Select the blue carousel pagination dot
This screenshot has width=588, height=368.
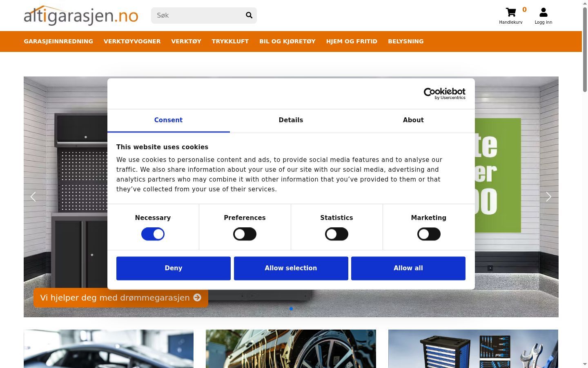[291, 309]
